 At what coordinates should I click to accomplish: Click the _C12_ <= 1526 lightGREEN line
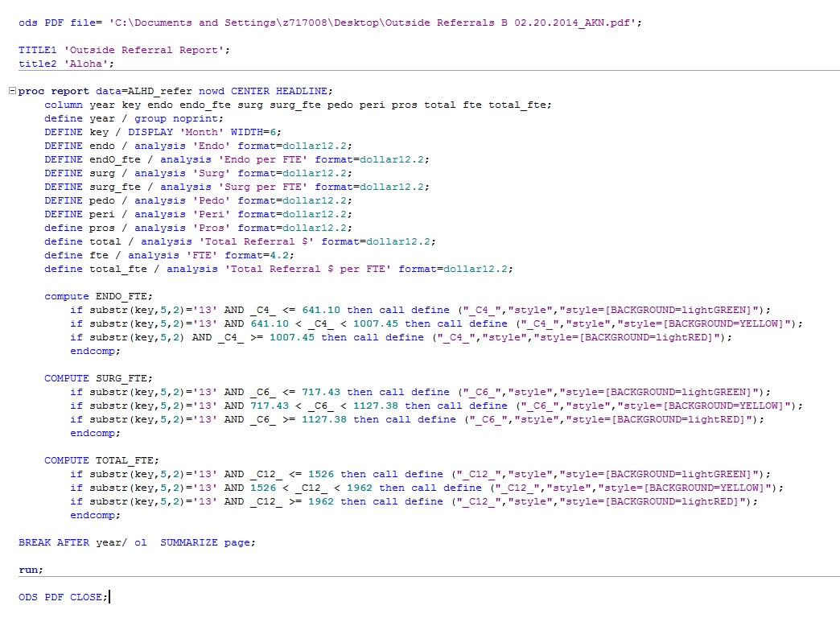click(421, 474)
